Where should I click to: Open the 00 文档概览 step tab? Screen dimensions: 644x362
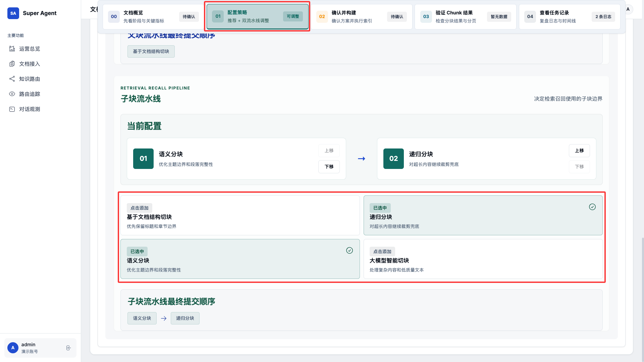click(153, 17)
